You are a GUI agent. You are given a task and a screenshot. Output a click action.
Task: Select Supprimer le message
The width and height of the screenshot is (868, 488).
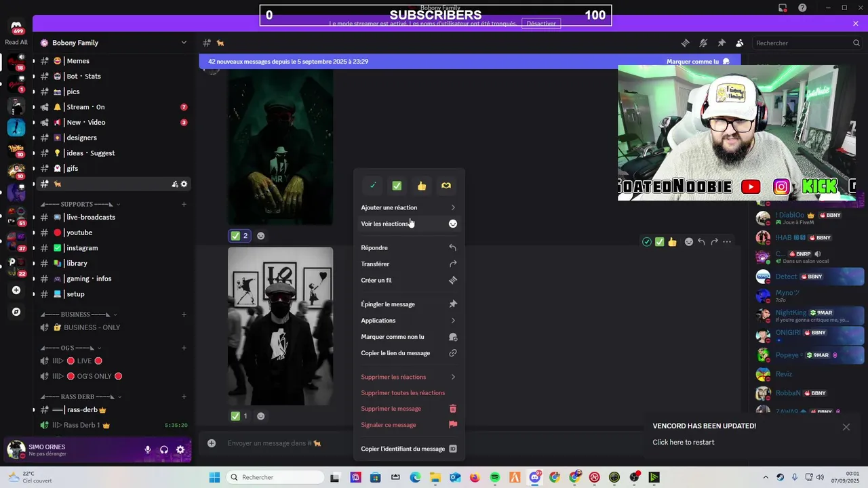pyautogui.click(x=408, y=409)
